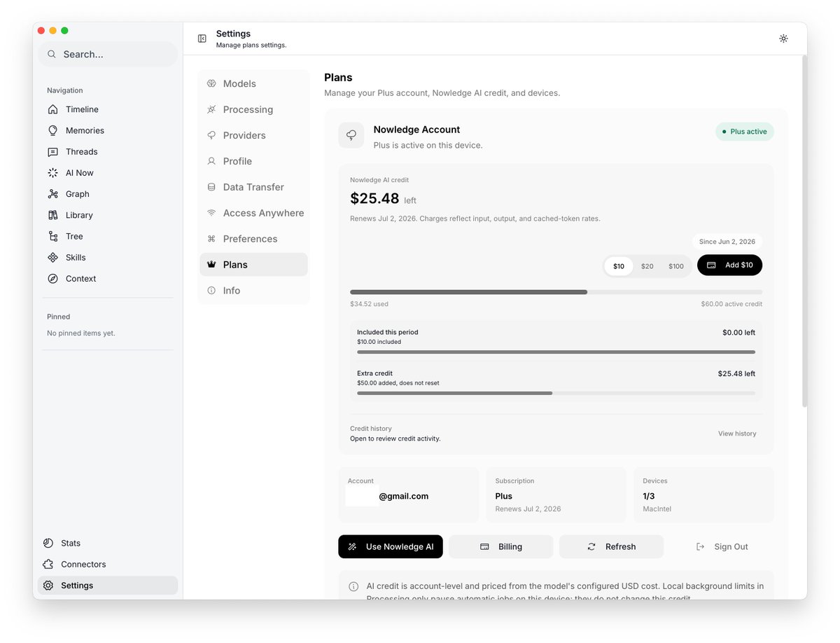Click the Devices 1/3 value
The width and height of the screenshot is (840, 643).
point(649,496)
